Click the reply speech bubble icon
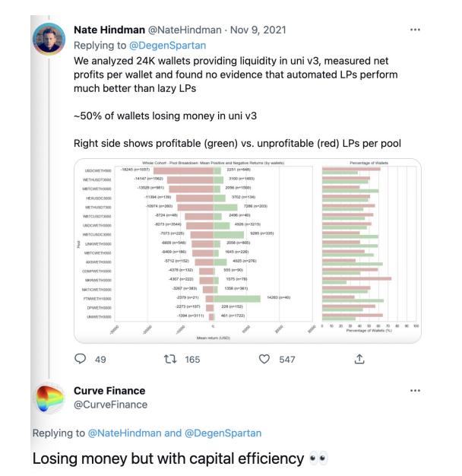The height and width of the screenshot is (476, 462). click(80, 359)
